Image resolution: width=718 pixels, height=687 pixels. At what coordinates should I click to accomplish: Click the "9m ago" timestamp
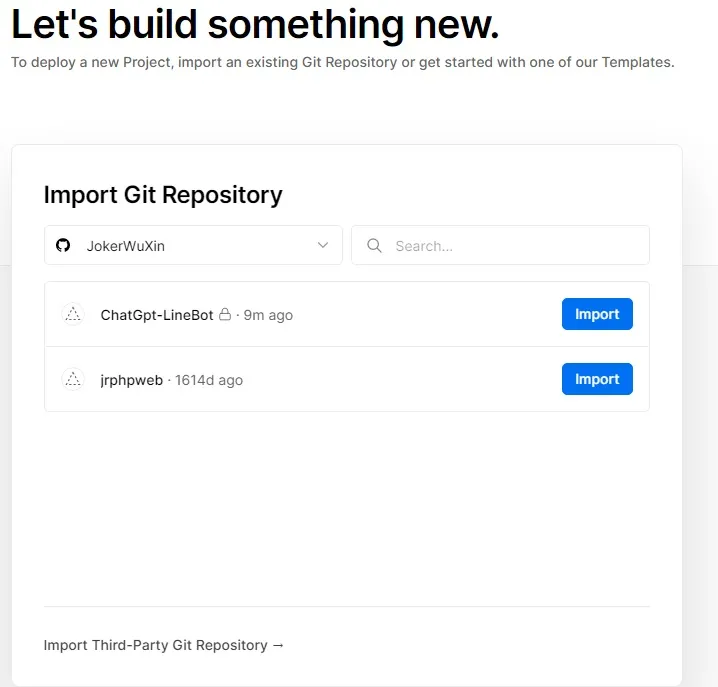point(268,315)
